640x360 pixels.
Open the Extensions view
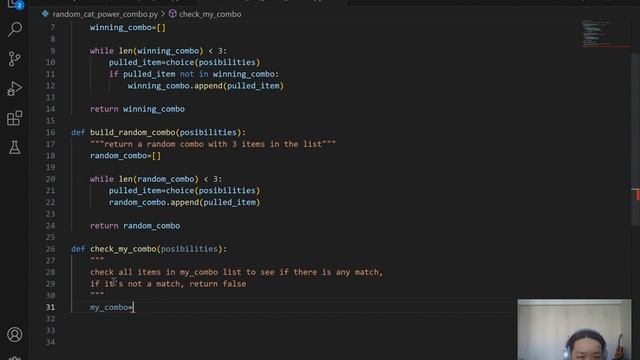click(x=15, y=118)
